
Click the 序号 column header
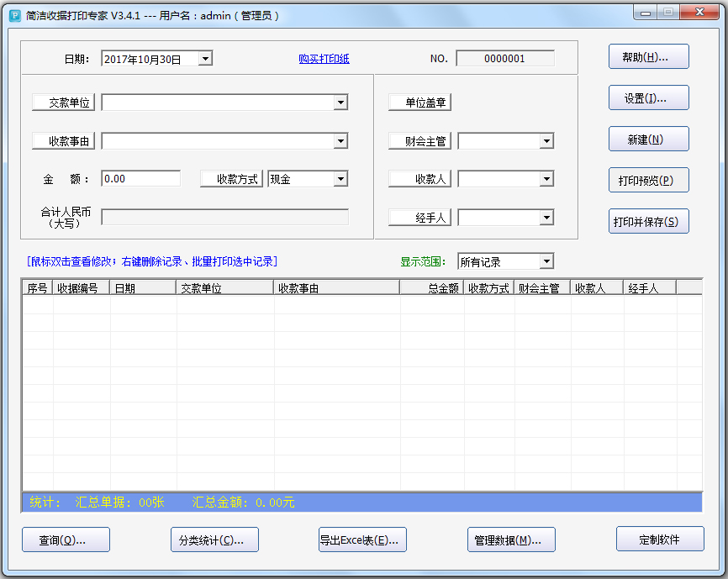(x=38, y=288)
